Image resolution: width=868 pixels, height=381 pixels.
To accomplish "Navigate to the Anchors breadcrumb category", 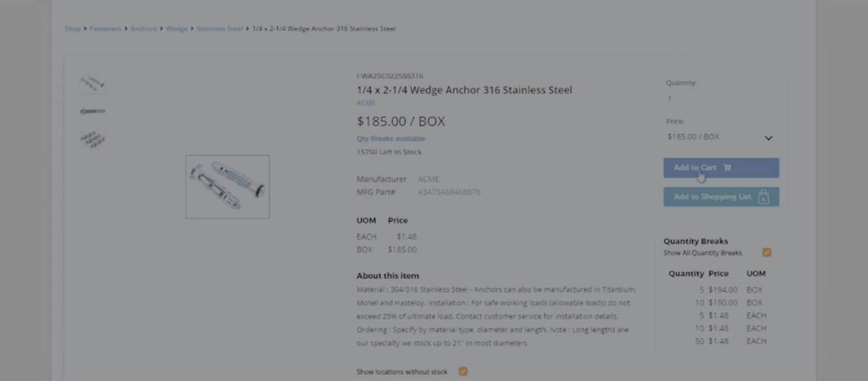I will [143, 29].
